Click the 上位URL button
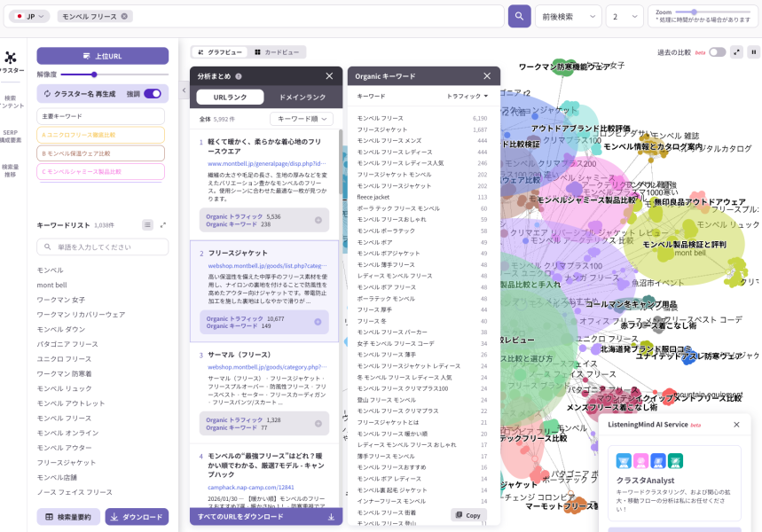 coord(103,56)
